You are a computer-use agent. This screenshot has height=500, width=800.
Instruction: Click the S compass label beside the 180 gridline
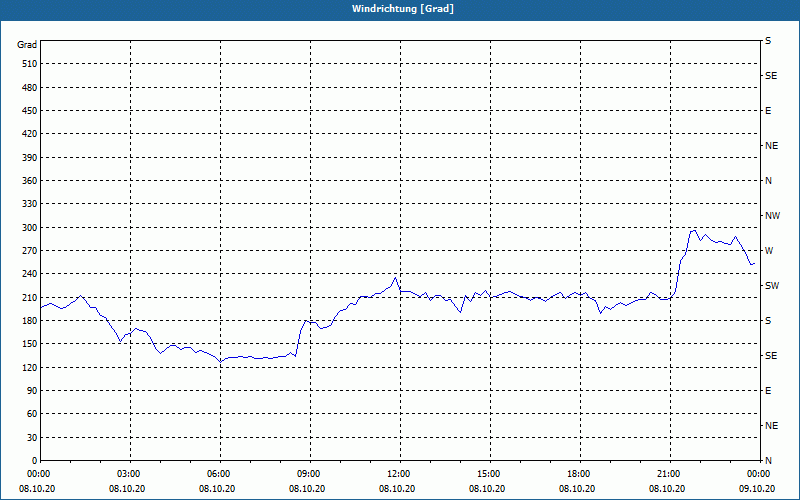[768, 321]
